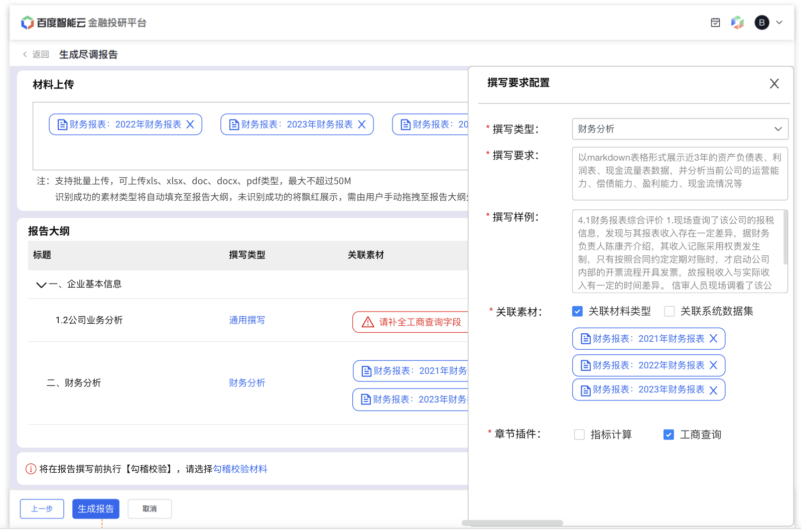Go back via 返回 link

41,54
